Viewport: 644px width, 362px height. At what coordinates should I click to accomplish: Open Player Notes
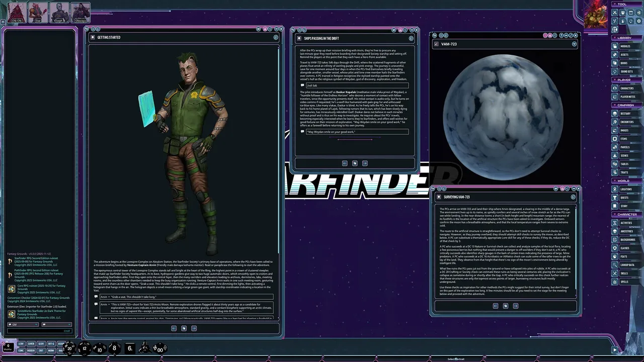(x=627, y=97)
